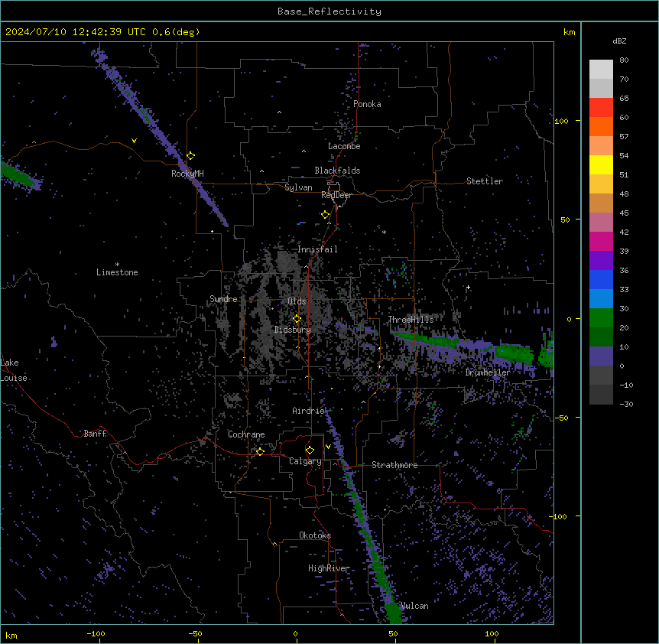The height and width of the screenshot is (644, 659).
Task: Click the ThreeHills city label
Action: [411, 320]
